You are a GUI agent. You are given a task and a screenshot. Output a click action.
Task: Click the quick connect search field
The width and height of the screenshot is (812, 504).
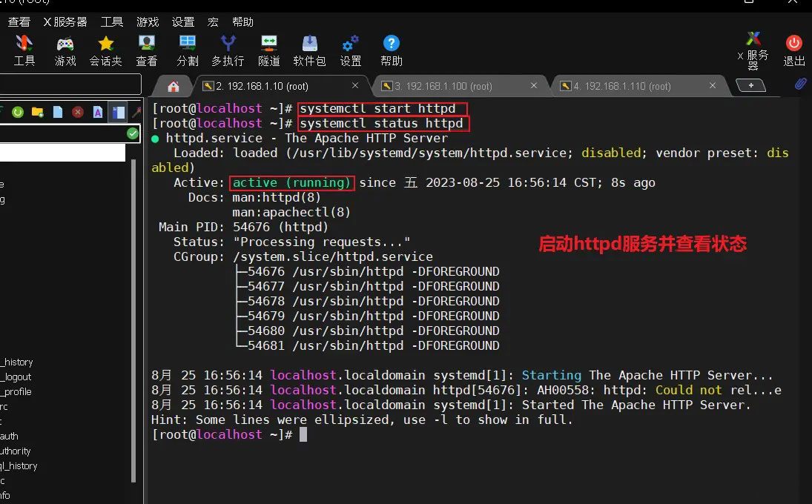point(70,84)
